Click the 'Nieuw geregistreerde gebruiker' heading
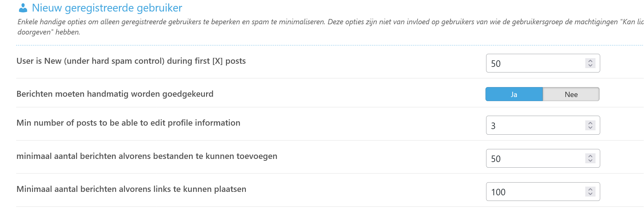This screenshot has width=644, height=209. pos(107,8)
